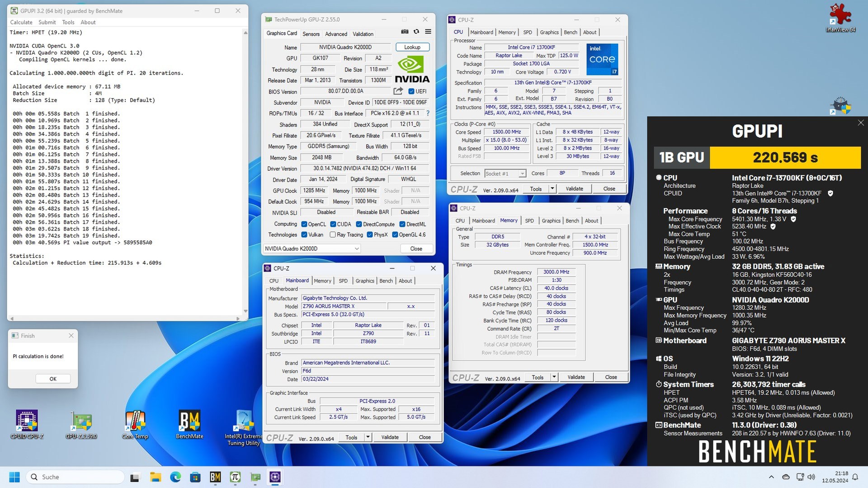Expand the Tools dropdown arrow in CPU-Z CPU window

click(x=552, y=189)
